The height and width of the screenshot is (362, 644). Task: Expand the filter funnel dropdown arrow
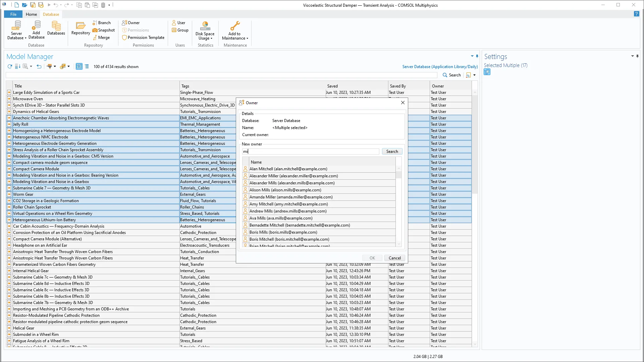[x=55, y=66]
